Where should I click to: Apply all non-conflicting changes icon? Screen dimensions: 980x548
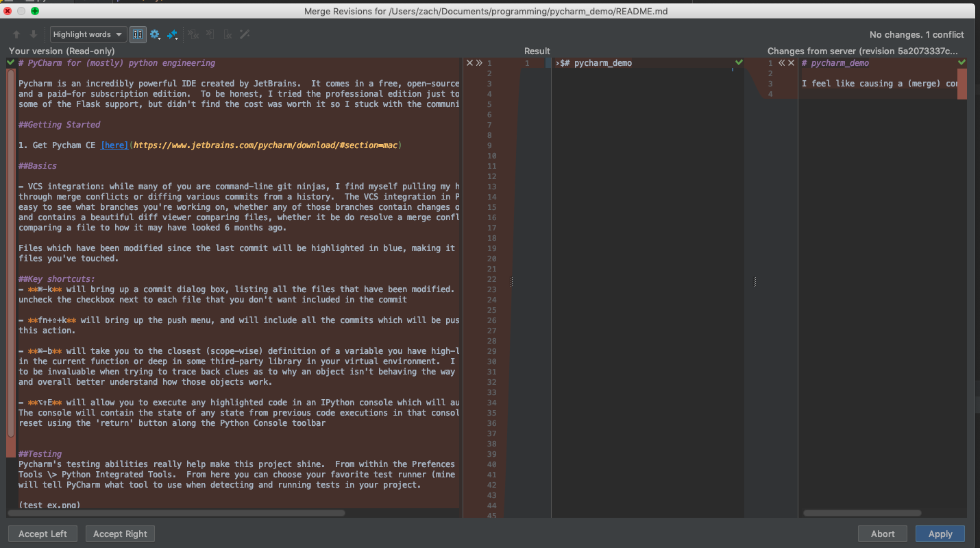point(193,34)
